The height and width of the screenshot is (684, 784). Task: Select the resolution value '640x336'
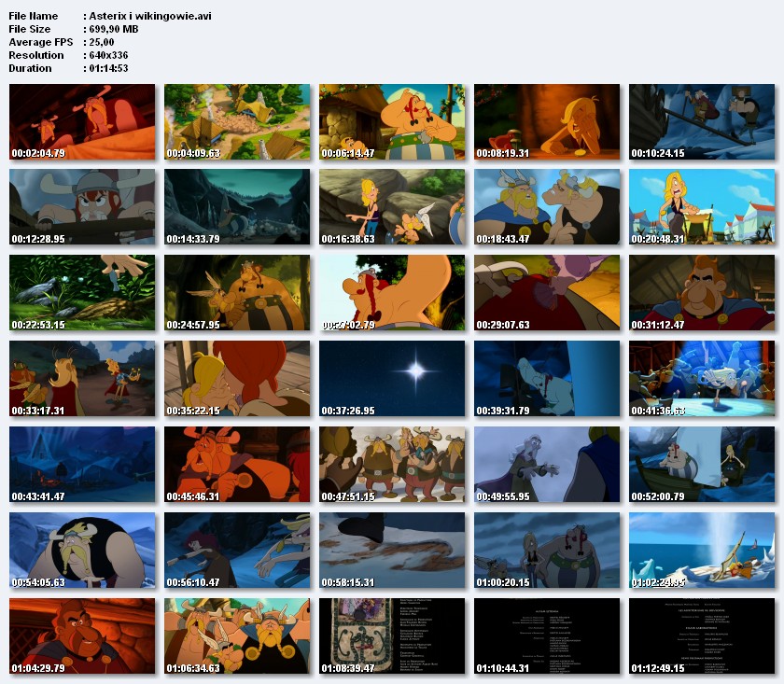pyautogui.click(x=108, y=55)
